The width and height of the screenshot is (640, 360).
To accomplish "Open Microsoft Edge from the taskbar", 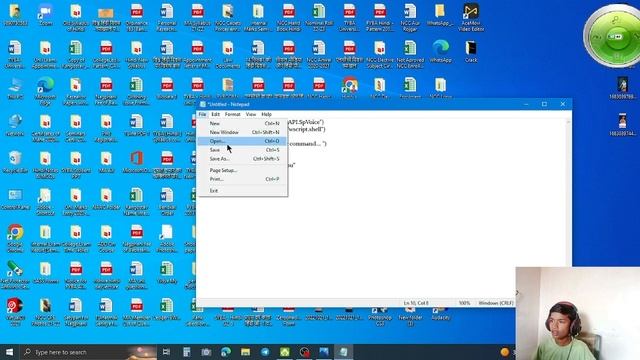I will (226, 352).
